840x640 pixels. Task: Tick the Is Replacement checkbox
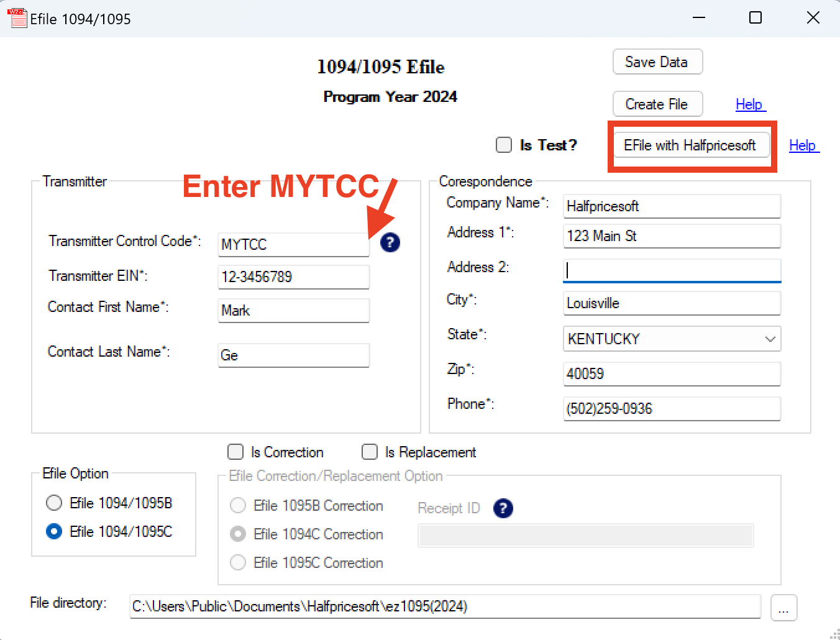[370, 452]
